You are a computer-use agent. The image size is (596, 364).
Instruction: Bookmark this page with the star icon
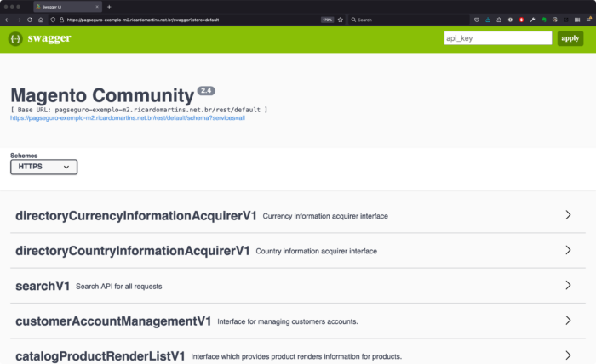[x=341, y=20]
